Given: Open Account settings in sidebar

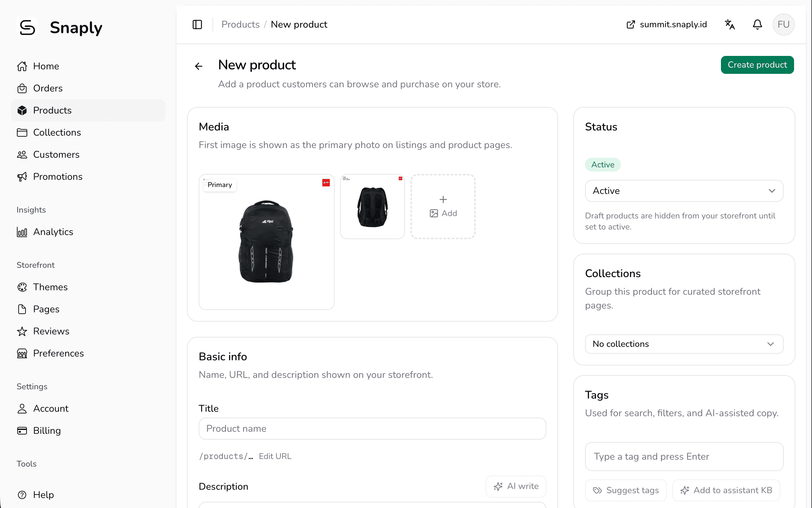Looking at the screenshot, I should click(88, 409).
